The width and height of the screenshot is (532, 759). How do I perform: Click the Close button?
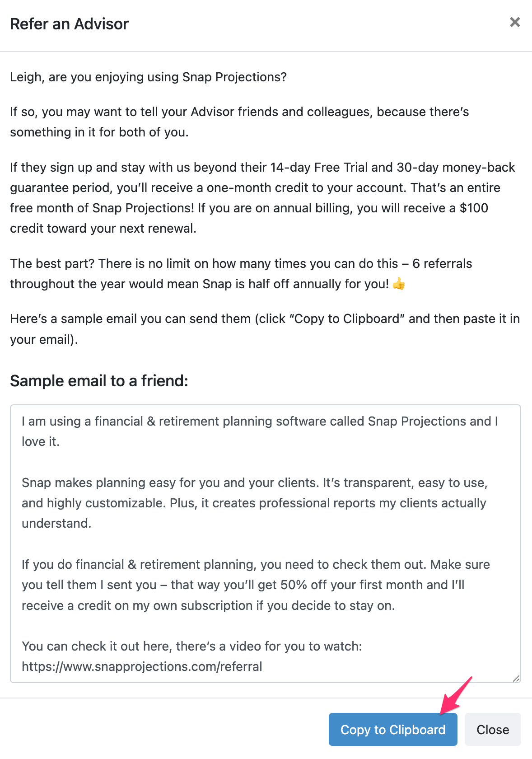pyautogui.click(x=493, y=729)
